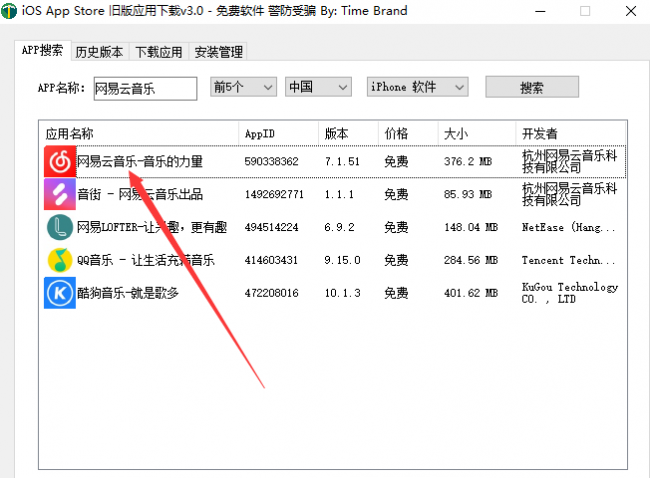Click 免费 price in QQ音乐 row

click(396, 260)
